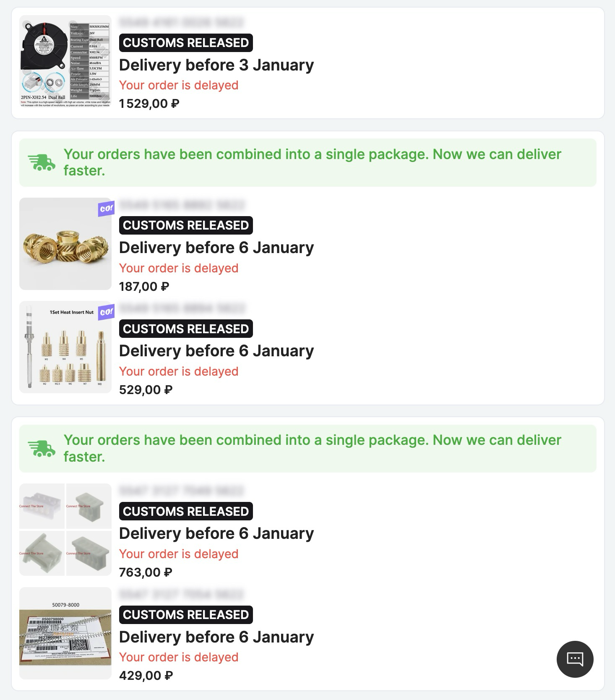Screen dimensions: 615x700
Task: Open the brass threaded inserts product image
Action: (x=65, y=244)
